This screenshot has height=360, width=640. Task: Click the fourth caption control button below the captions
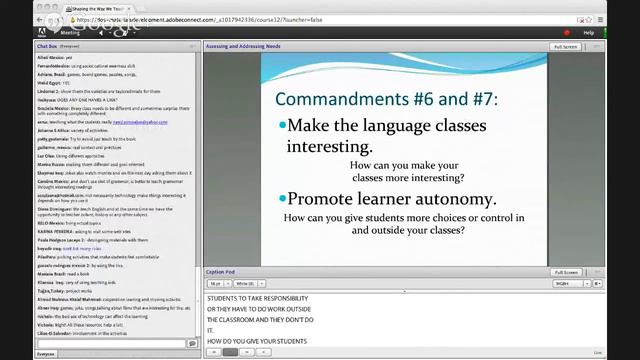click(264, 352)
